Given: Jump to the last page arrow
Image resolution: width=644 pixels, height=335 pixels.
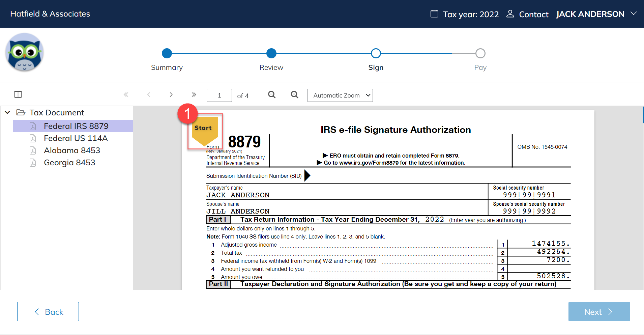Looking at the screenshot, I should pos(194,95).
